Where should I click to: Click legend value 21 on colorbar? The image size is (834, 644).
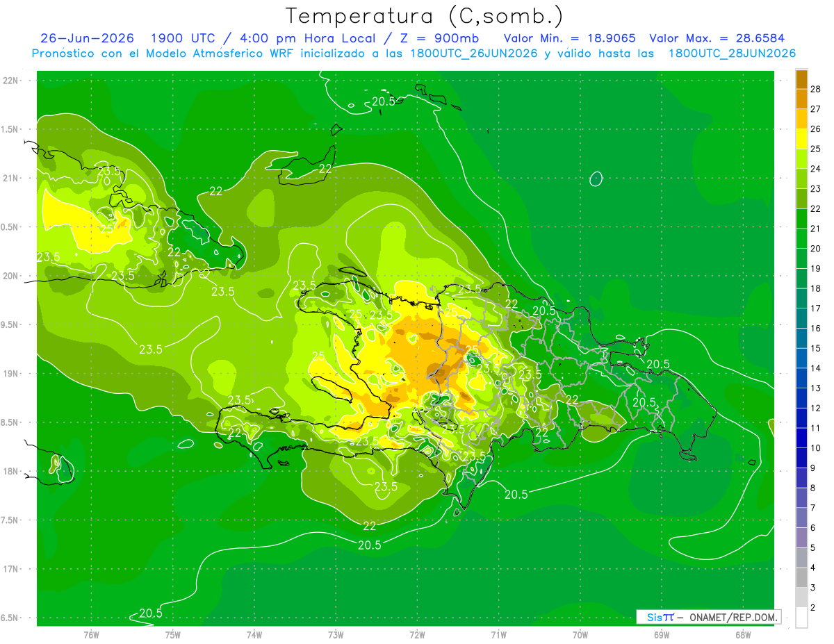(x=815, y=229)
